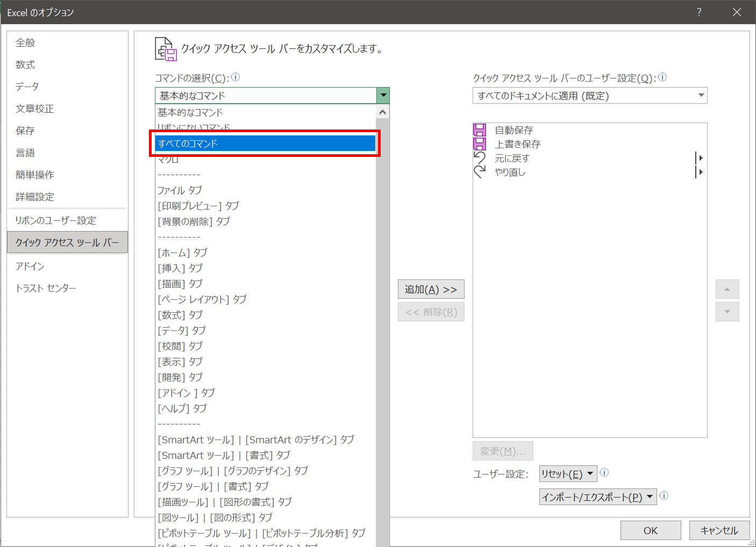This screenshot has width=756, height=547.
Task: Choose [数式] タブ option
Action: click(266, 315)
